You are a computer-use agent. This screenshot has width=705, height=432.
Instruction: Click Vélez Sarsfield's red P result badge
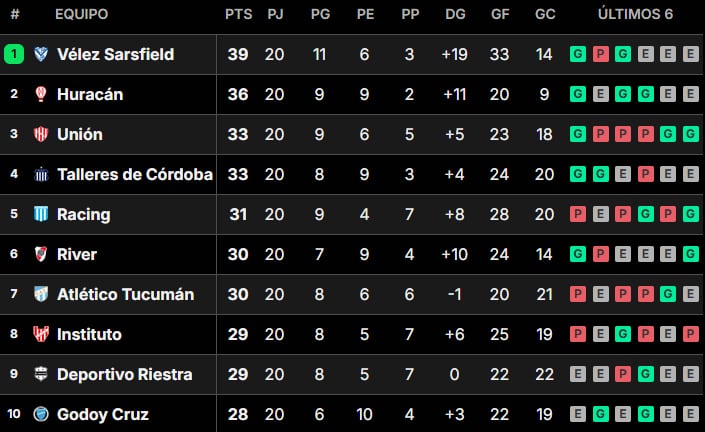pyautogui.click(x=600, y=54)
